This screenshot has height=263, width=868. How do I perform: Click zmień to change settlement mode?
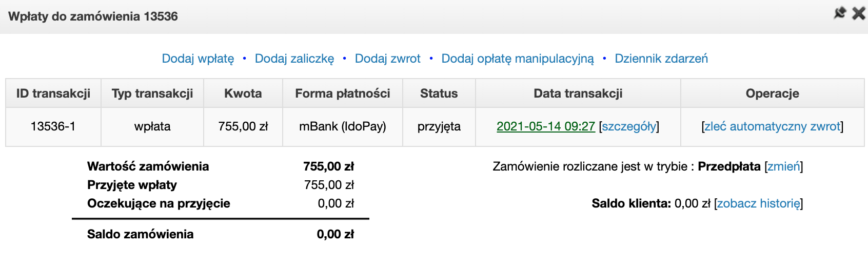783,166
